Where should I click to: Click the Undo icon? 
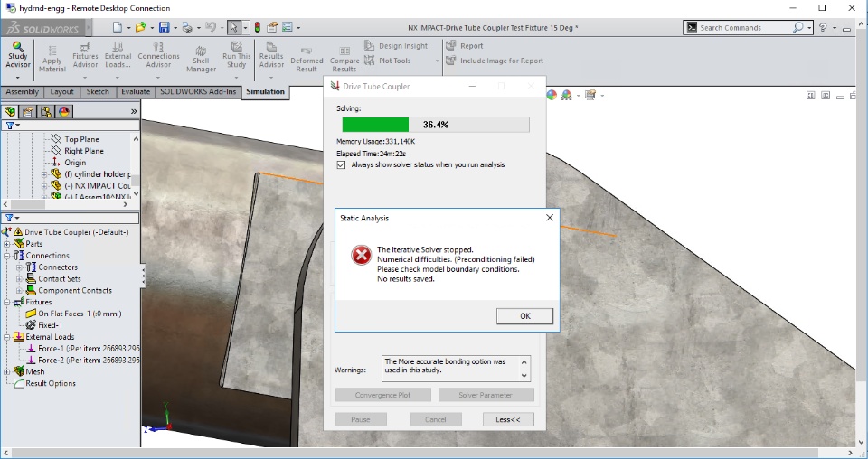(x=210, y=27)
